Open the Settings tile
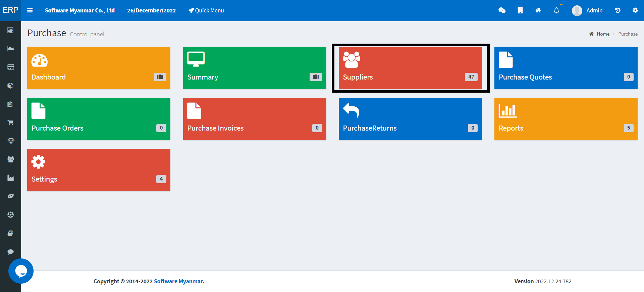644x292 pixels. point(99,170)
